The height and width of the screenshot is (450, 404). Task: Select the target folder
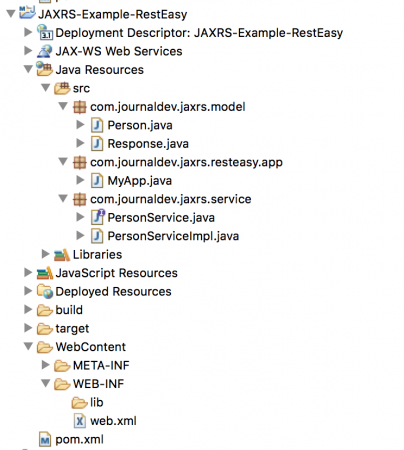coord(72,329)
